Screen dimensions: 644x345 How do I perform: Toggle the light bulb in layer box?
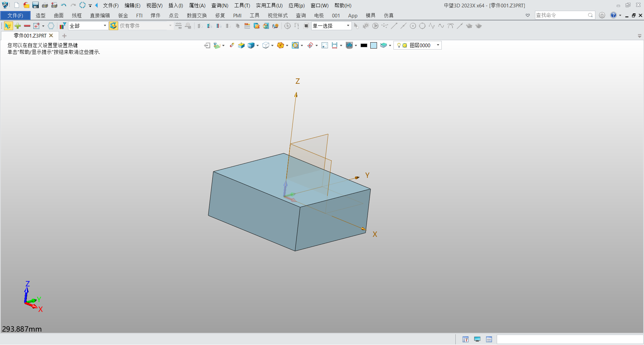coord(399,46)
